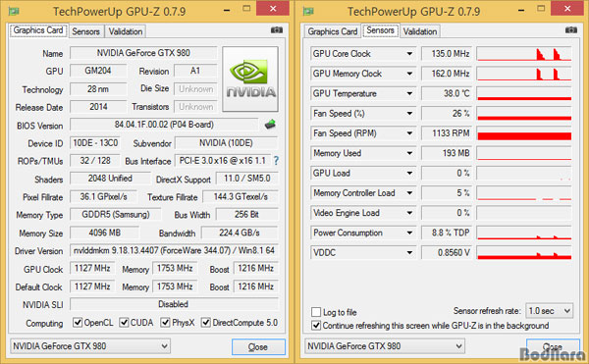
Task: Click the camera screenshot icon in the Sensors window
Action: (x=571, y=30)
